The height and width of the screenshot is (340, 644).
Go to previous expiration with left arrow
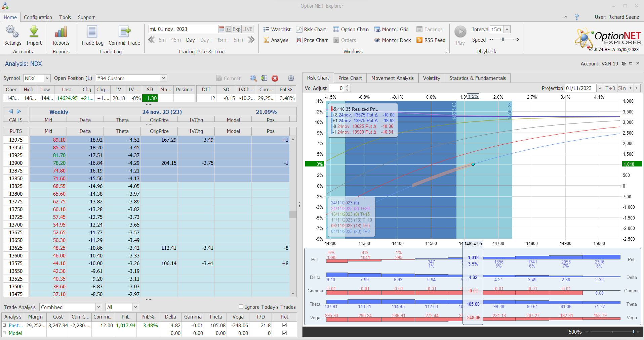(x=11, y=111)
